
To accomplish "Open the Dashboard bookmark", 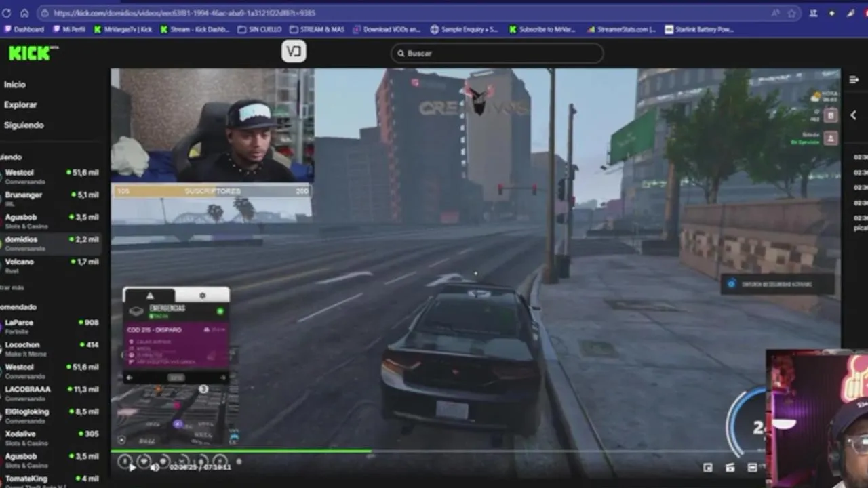I will click(24, 30).
